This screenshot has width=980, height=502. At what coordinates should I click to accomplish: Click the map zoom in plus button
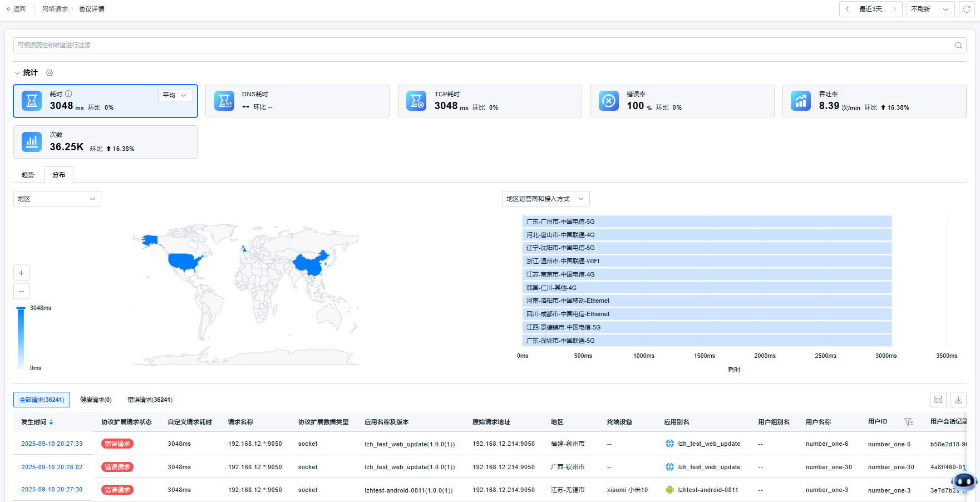[x=21, y=273]
